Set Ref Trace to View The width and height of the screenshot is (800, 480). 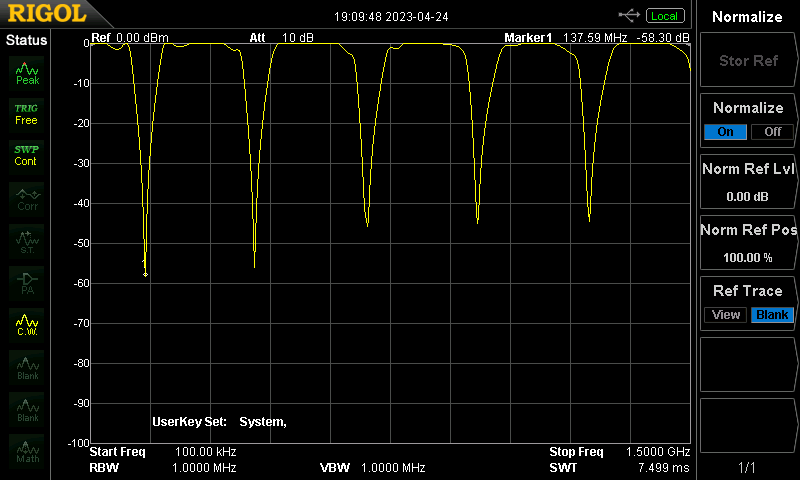[x=726, y=315]
